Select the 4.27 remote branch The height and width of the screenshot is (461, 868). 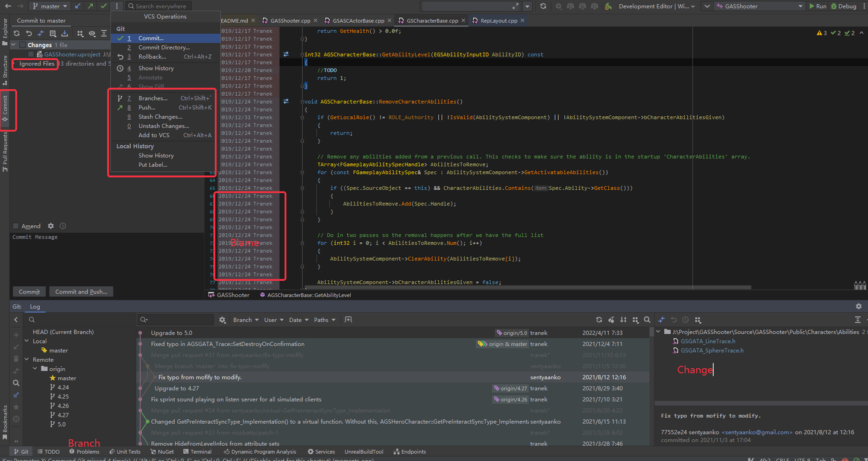63,415
